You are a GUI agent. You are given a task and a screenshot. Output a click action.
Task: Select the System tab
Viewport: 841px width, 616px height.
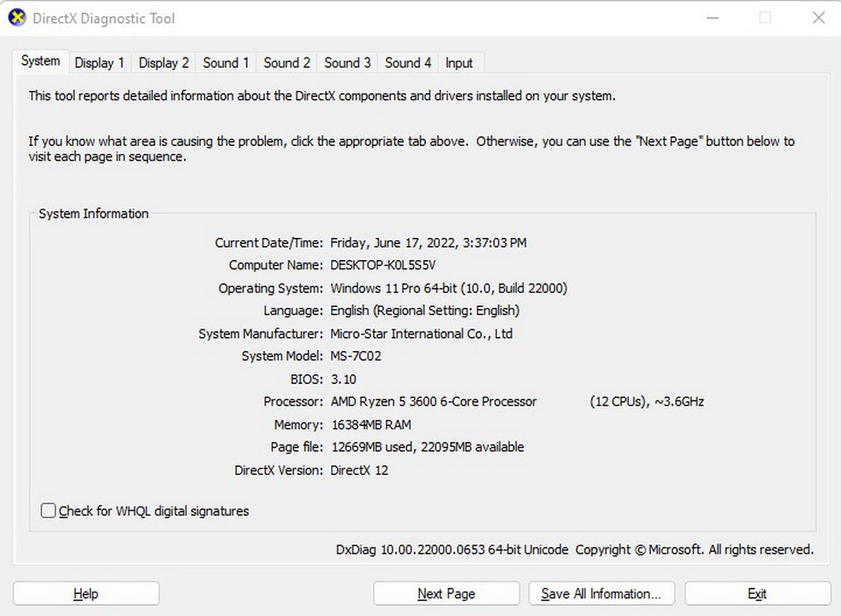pyautogui.click(x=40, y=62)
